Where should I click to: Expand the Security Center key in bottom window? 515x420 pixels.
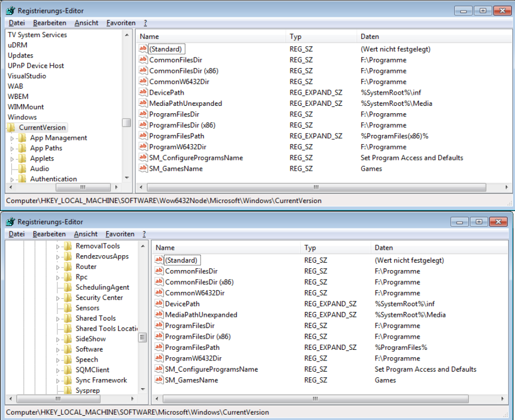[x=58, y=298]
